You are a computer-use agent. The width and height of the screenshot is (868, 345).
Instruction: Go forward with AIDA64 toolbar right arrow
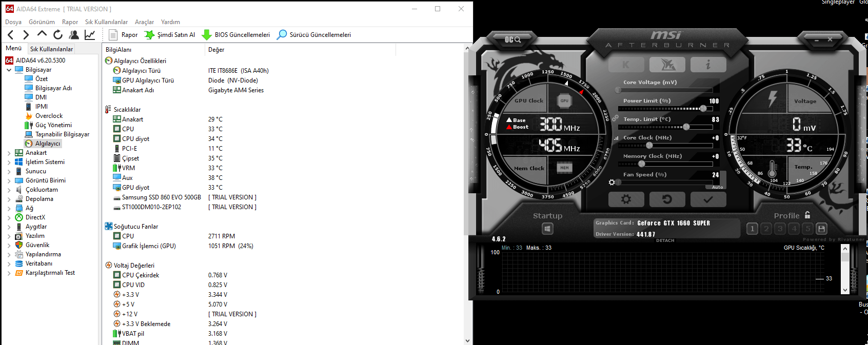pos(26,35)
